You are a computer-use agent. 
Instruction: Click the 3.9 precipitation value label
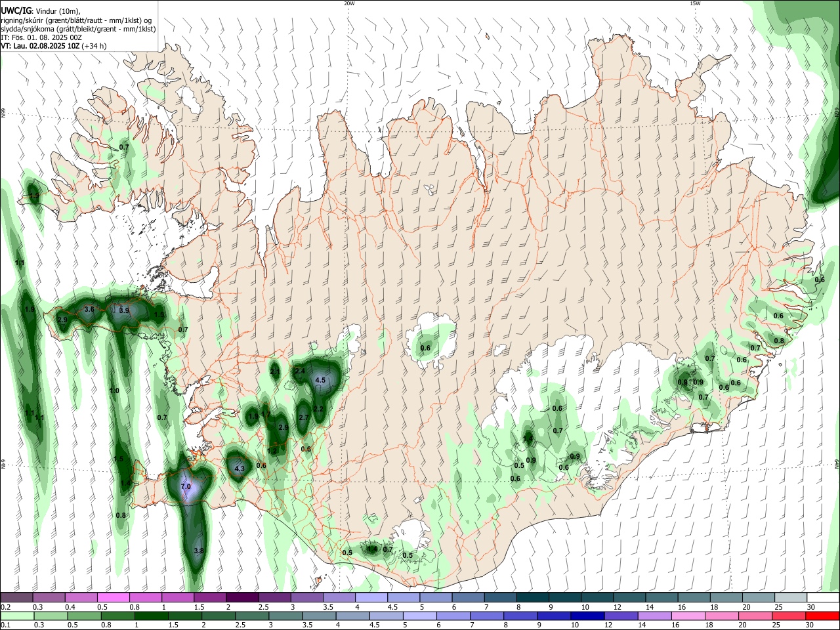click(124, 310)
